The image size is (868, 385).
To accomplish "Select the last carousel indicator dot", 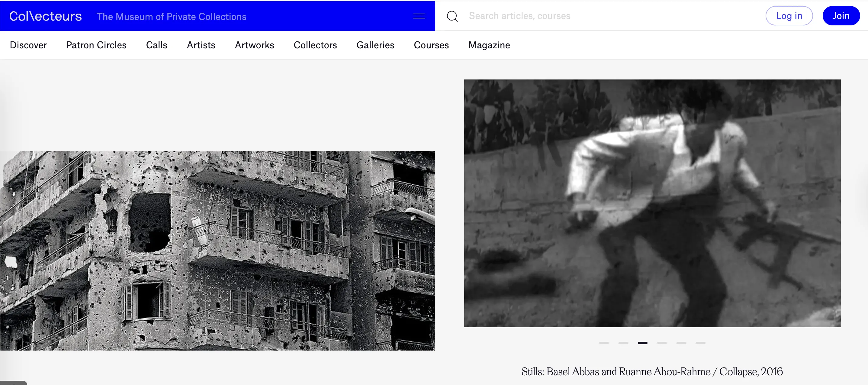I will click(701, 343).
